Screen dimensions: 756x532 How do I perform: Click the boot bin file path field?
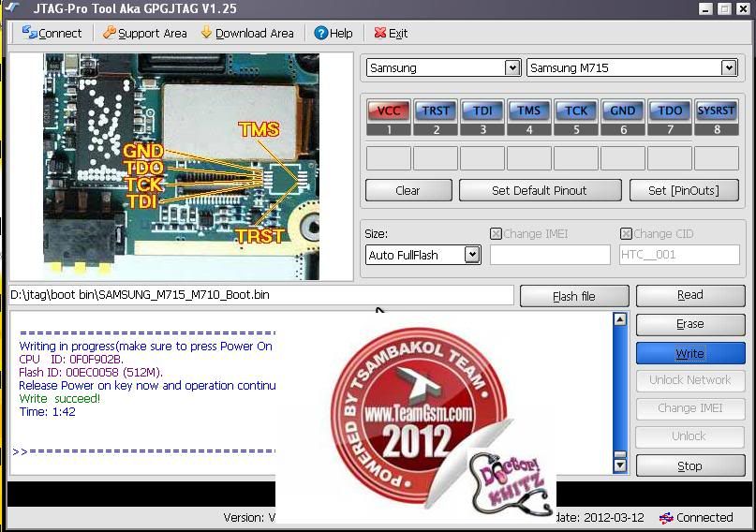261,295
